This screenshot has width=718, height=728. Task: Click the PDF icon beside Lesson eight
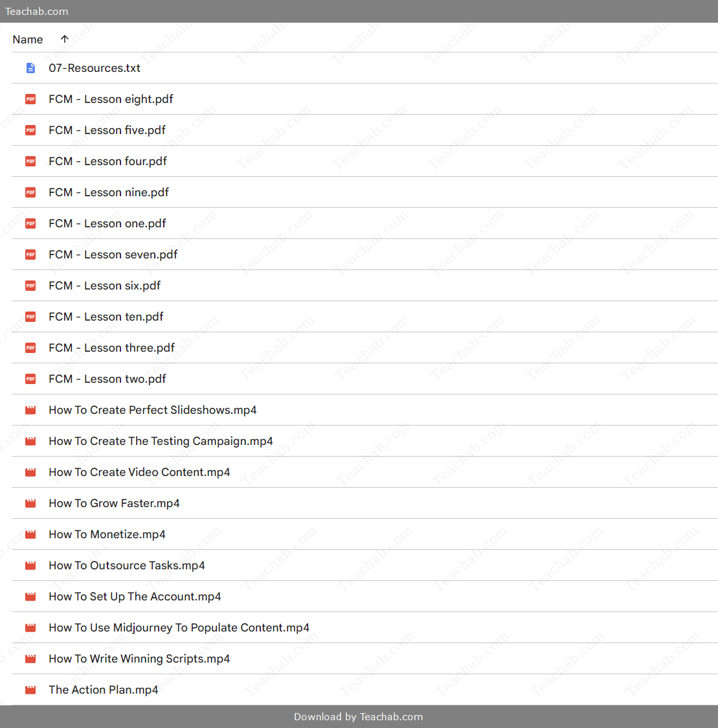click(30, 99)
